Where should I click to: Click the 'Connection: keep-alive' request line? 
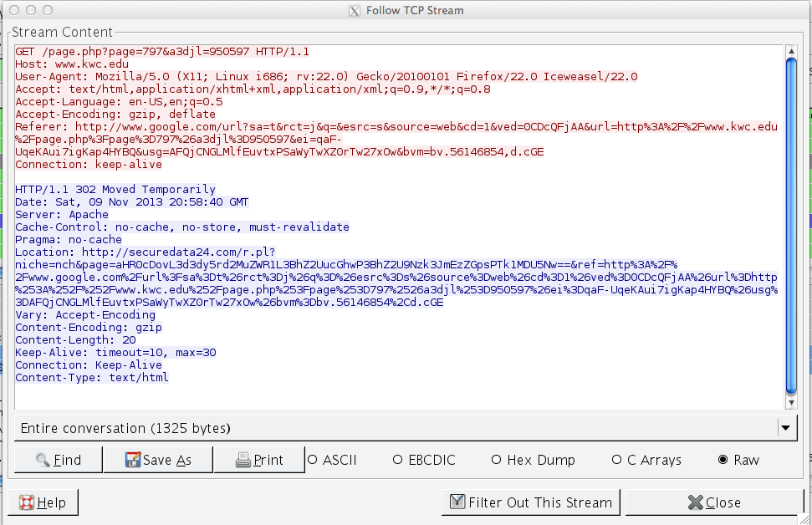89,165
